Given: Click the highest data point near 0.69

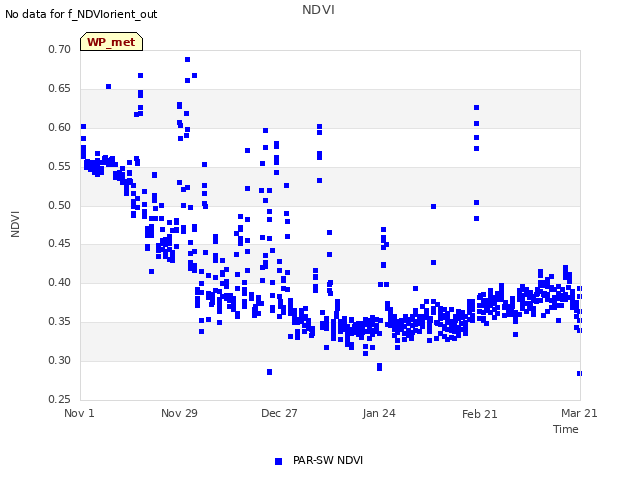Looking at the screenshot, I should [x=187, y=60].
